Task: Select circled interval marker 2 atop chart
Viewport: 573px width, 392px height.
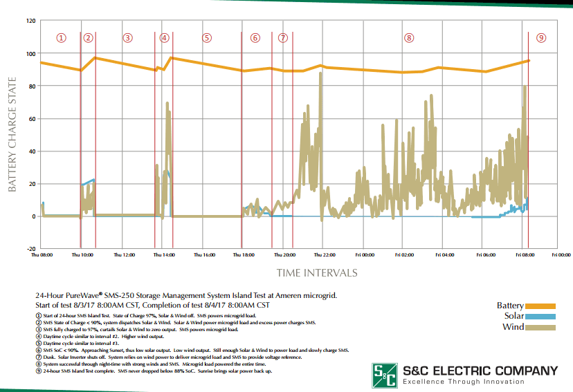Action: pos(88,37)
